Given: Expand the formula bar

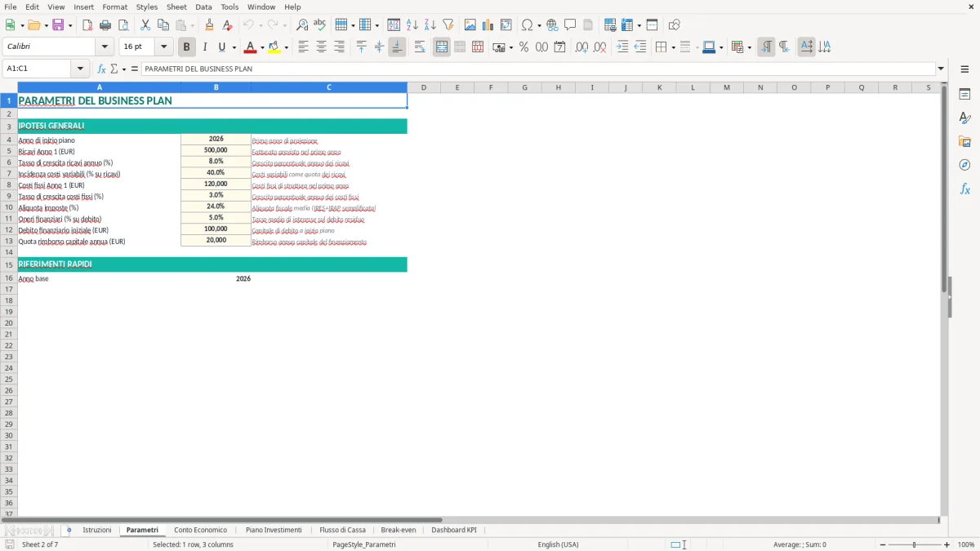Looking at the screenshot, I should pos(942,69).
